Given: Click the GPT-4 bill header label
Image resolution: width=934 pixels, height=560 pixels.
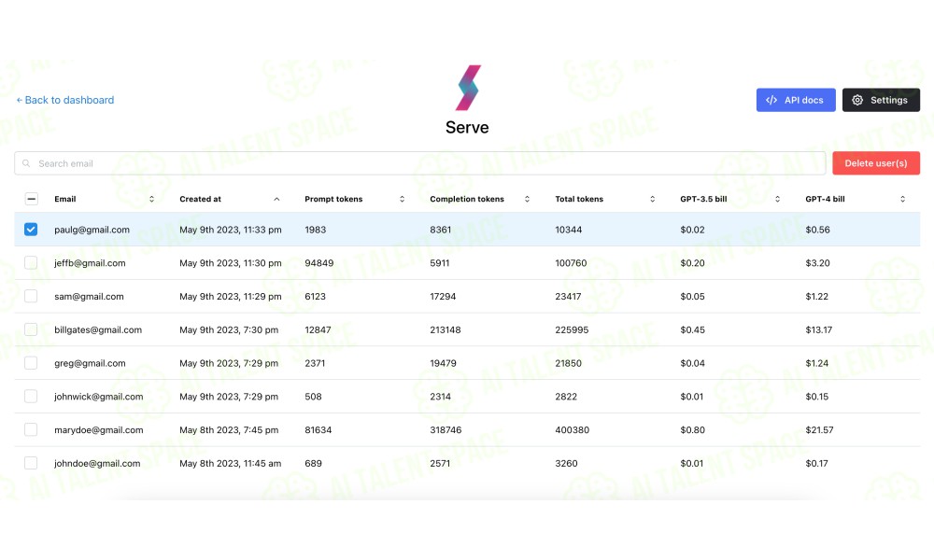Looking at the screenshot, I should (x=825, y=199).
